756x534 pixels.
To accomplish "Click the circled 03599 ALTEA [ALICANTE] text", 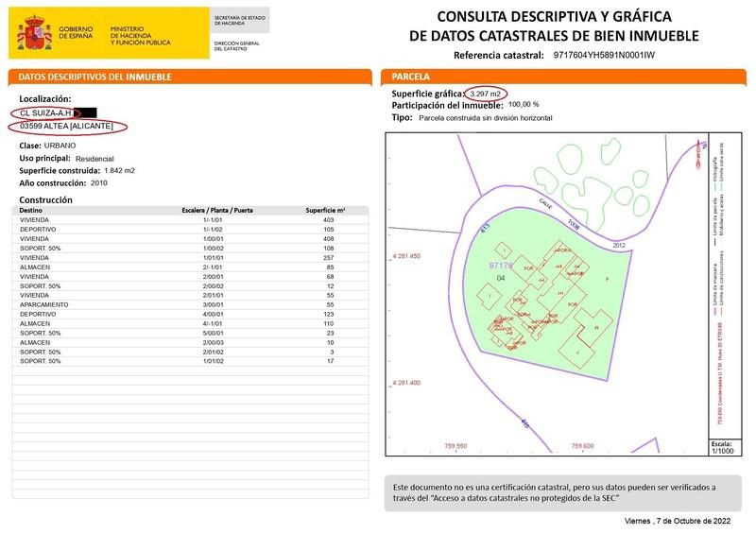I will 67,127.
